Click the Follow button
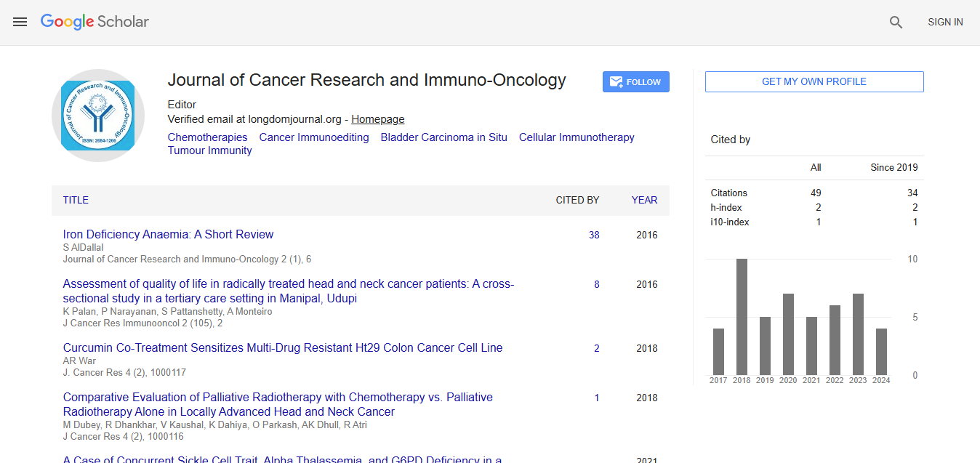Image resolution: width=980 pixels, height=463 pixels. 635,82
